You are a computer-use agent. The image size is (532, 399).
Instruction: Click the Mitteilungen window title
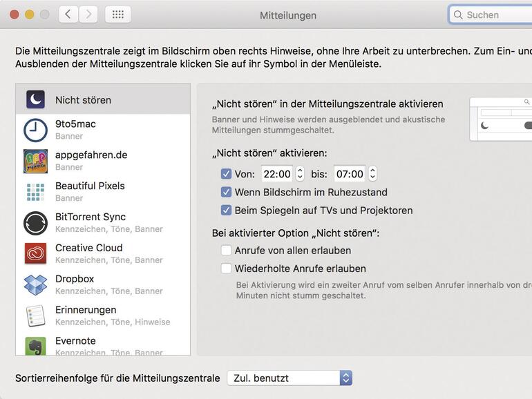(288, 15)
